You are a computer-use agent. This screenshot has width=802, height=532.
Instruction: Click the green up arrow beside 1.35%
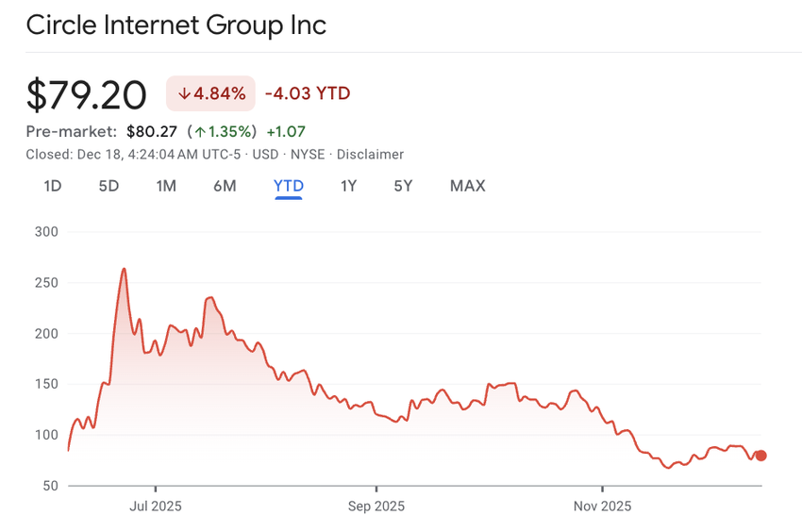pyautogui.click(x=200, y=131)
